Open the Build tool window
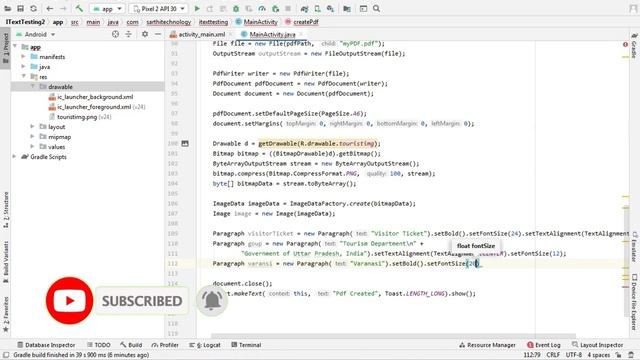 pyautogui.click(x=131, y=345)
